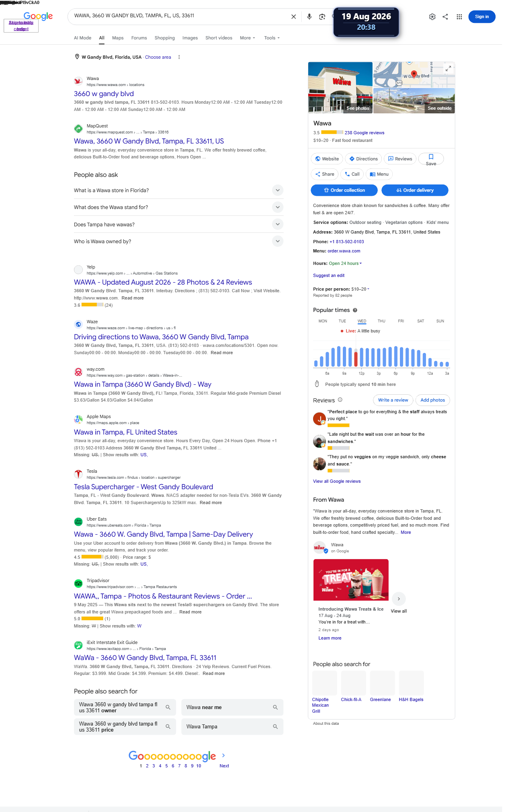The image size is (508, 812).
Task: Switch to the AI Mode tab
Action: tap(82, 38)
